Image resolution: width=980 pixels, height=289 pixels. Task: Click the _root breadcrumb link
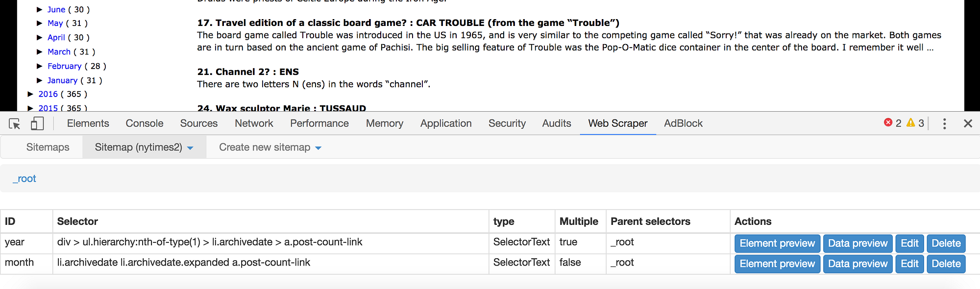[x=24, y=179]
